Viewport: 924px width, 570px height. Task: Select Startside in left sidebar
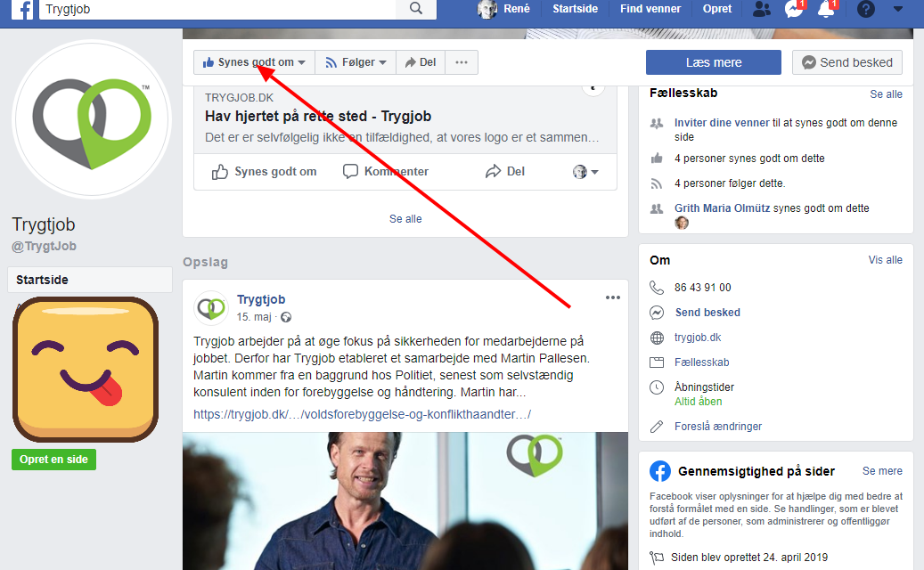(x=90, y=280)
